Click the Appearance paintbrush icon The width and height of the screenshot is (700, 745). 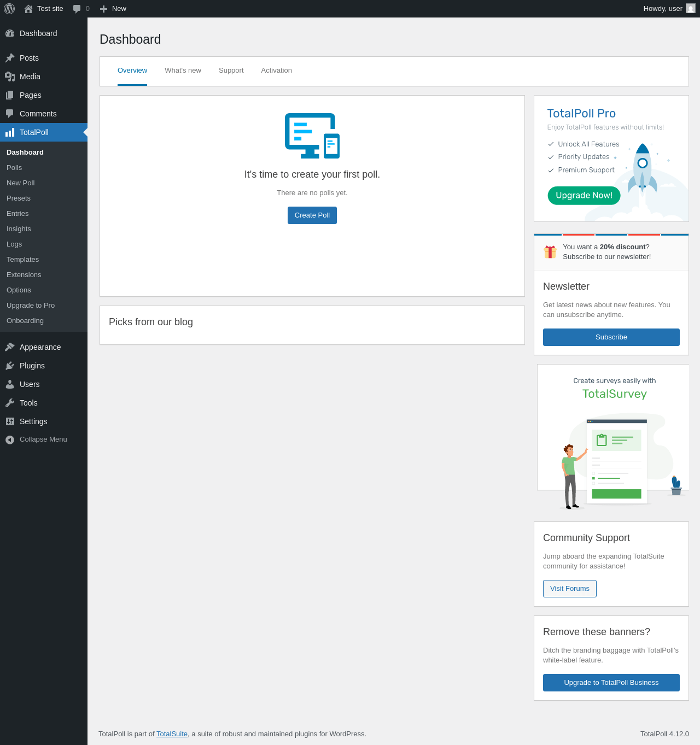[10, 347]
